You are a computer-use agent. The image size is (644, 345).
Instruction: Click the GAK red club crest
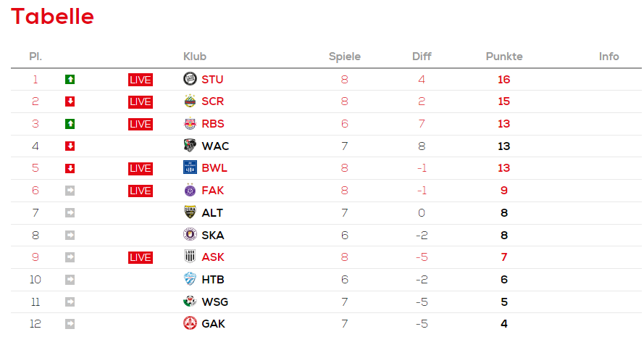190,323
